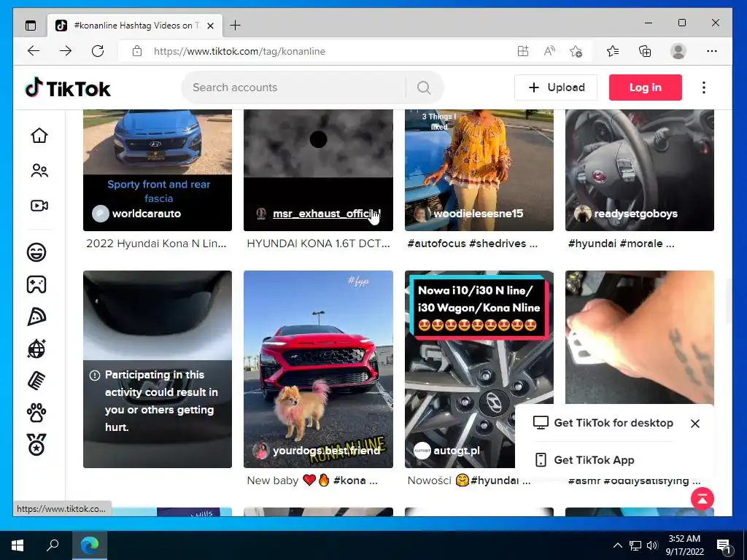Click the red Log in button
747x560 pixels.
645,87
